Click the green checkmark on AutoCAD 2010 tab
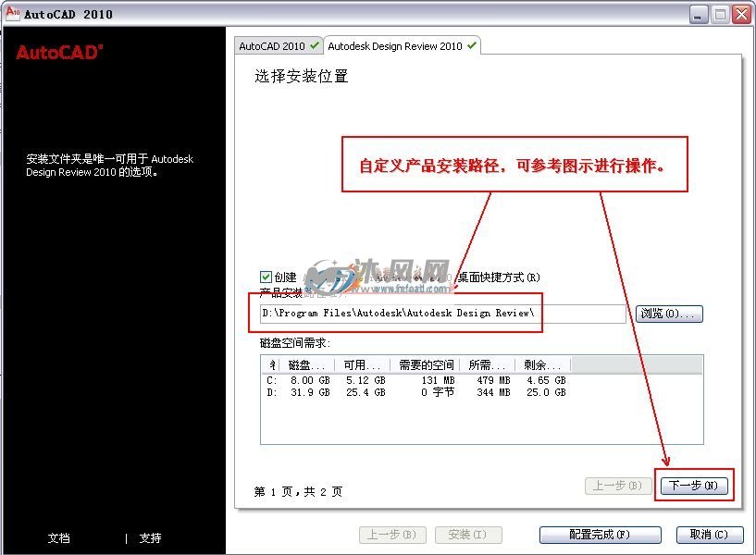This screenshot has width=756, height=555. coord(315,45)
